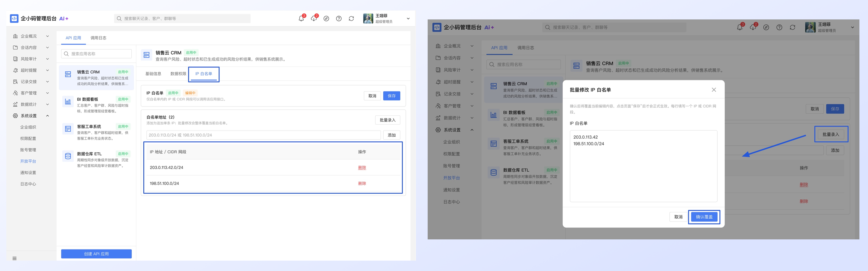
Task: Expand 会话内容 menu in left window
Action: [x=47, y=47]
